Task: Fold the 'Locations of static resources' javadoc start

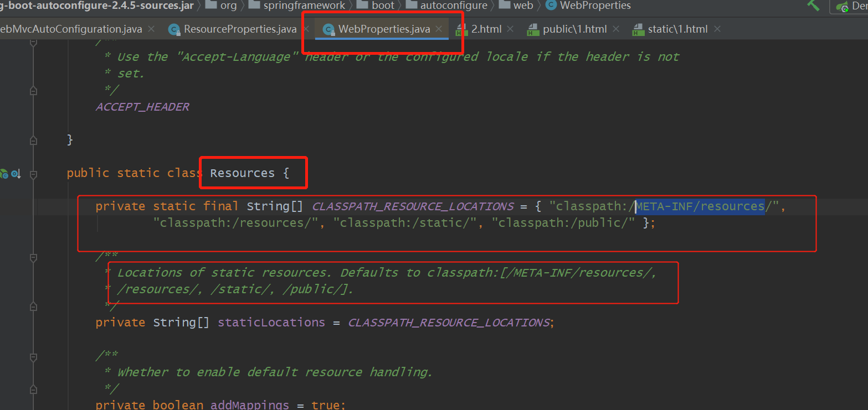Action: pyautogui.click(x=33, y=257)
